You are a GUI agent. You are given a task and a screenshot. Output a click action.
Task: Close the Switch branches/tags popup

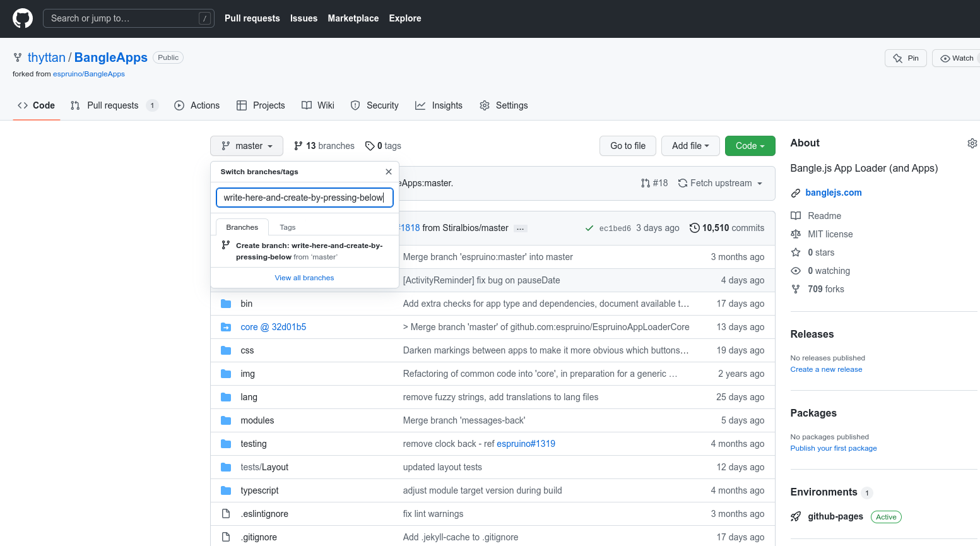click(389, 172)
